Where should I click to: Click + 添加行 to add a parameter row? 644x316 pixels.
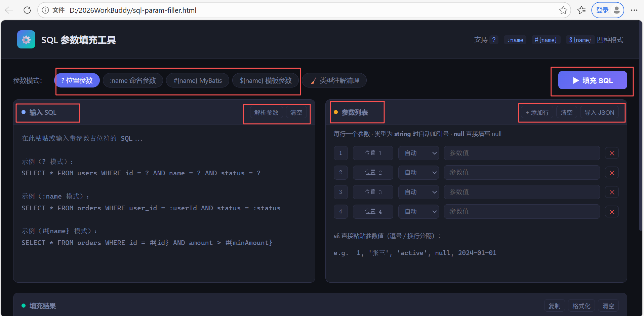(x=537, y=112)
